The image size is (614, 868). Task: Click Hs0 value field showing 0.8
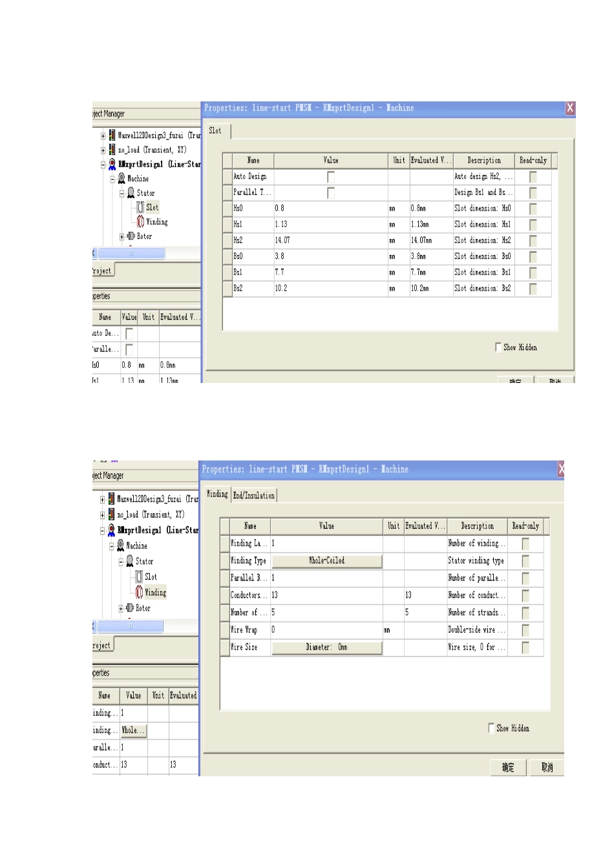click(x=331, y=209)
